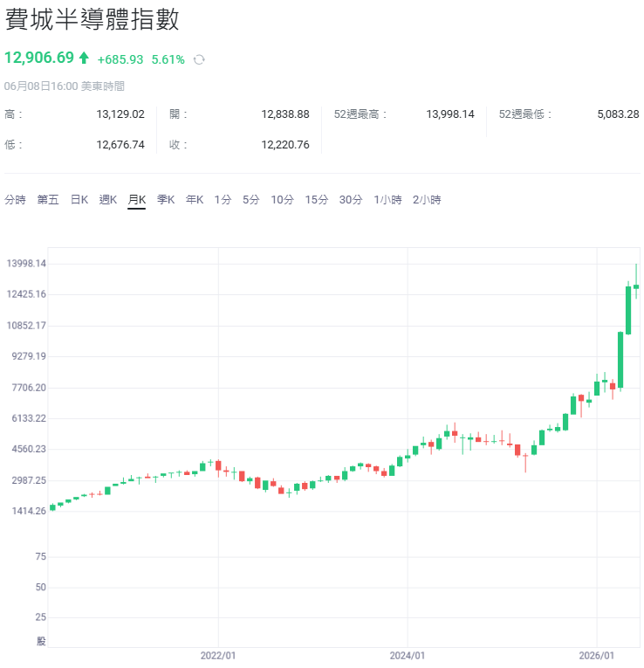The width and height of the screenshot is (644, 668).
Task: Pick the 30分 interval tab
Action: pyautogui.click(x=351, y=199)
